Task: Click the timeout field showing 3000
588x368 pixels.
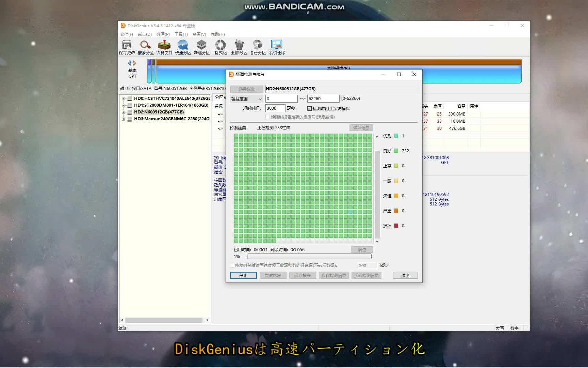Action: click(275, 108)
